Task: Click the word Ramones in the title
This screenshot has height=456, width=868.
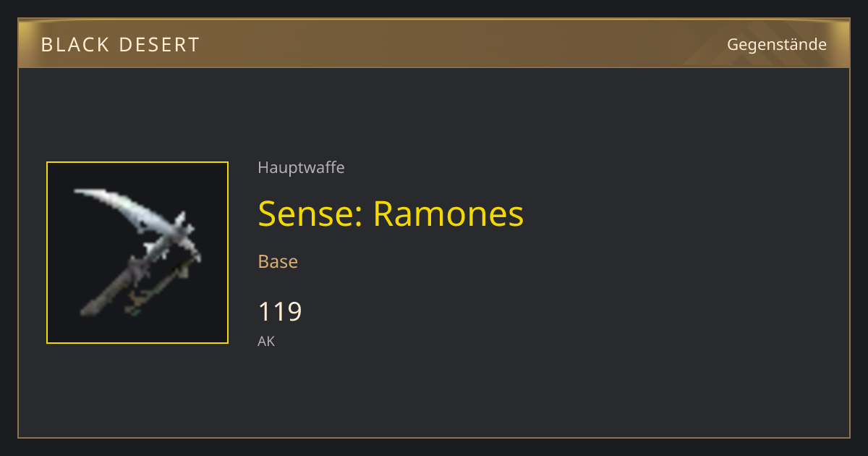Action: point(448,214)
